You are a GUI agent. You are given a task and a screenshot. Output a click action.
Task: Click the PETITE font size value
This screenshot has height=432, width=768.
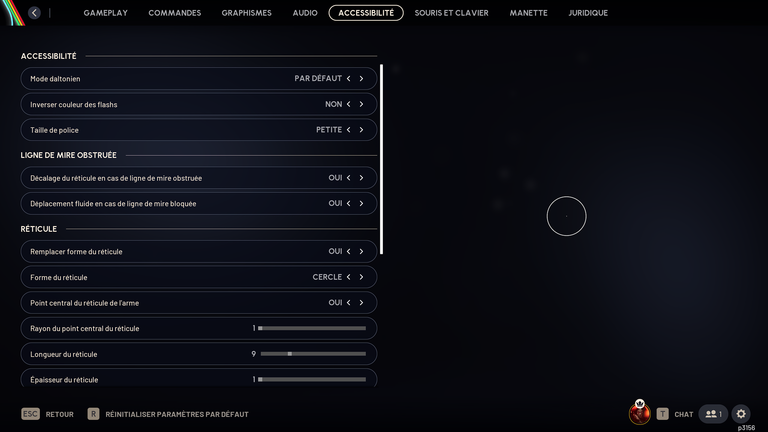point(329,130)
